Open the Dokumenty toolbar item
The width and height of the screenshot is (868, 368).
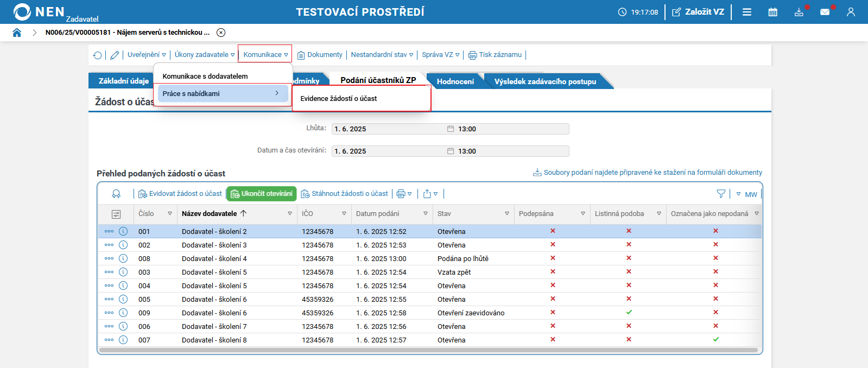point(320,55)
